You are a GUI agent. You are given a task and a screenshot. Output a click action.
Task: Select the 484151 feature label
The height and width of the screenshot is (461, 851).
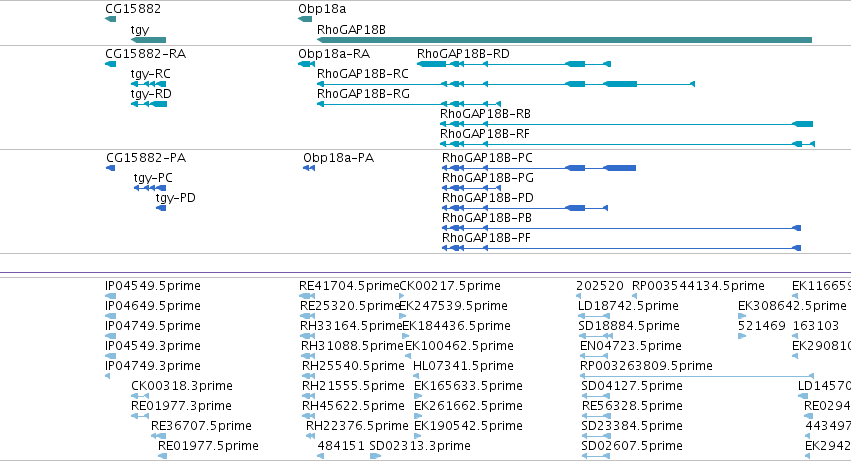(x=341, y=446)
